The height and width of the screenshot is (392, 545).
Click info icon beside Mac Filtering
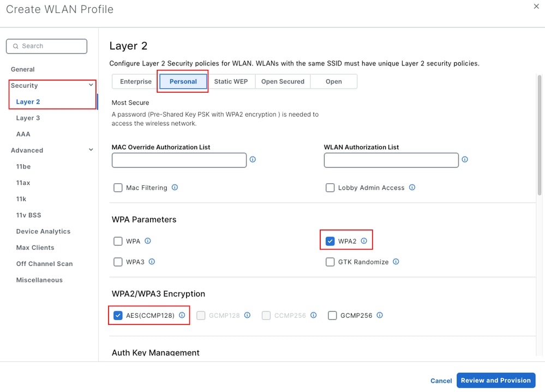point(175,188)
